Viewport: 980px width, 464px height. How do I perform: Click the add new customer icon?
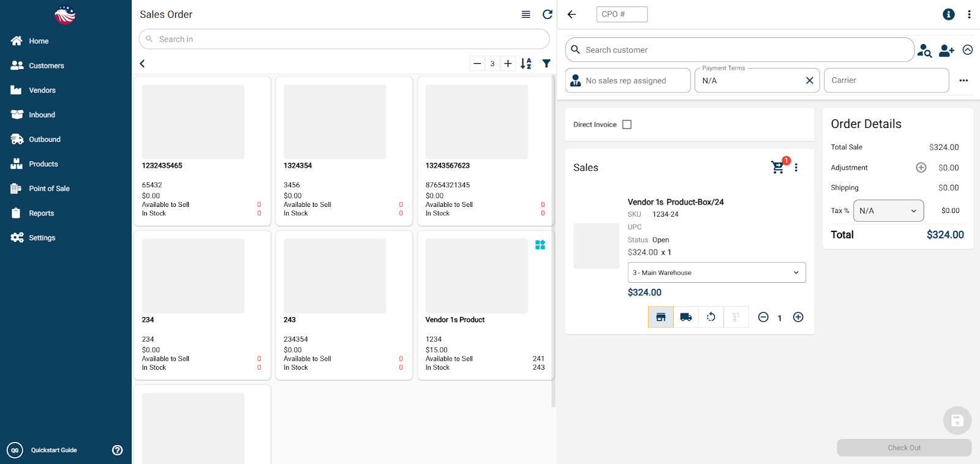tap(946, 50)
